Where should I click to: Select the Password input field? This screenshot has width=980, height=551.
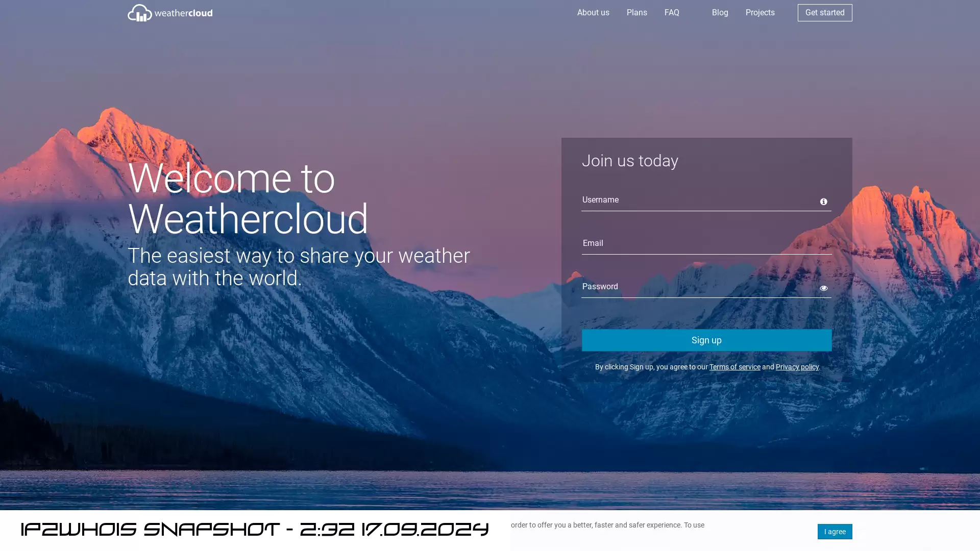tap(706, 286)
